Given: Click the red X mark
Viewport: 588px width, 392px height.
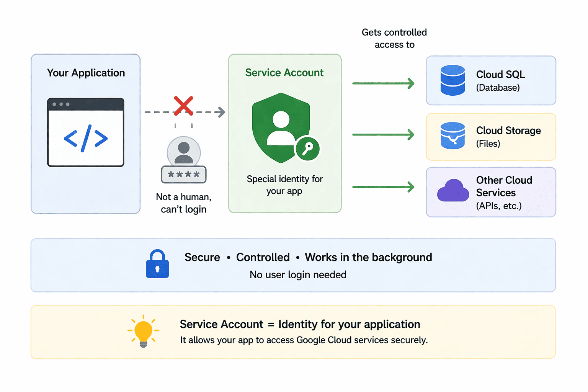Looking at the screenshot, I should coord(183,106).
